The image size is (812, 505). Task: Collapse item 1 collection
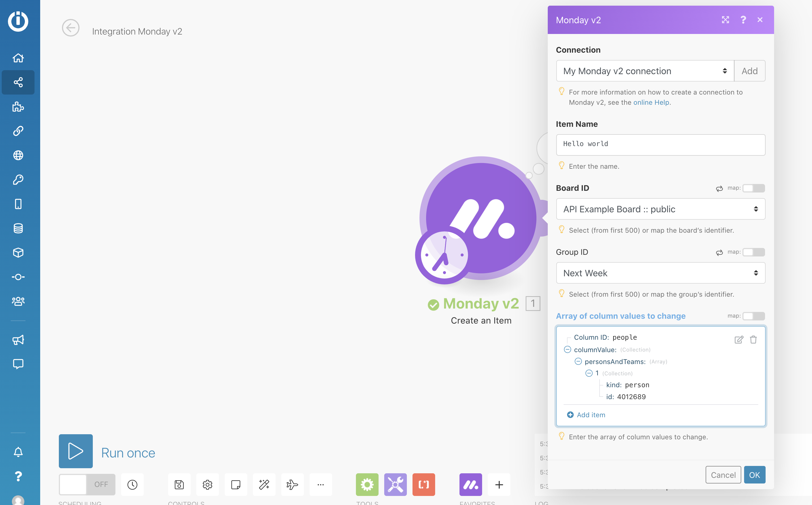(x=589, y=373)
